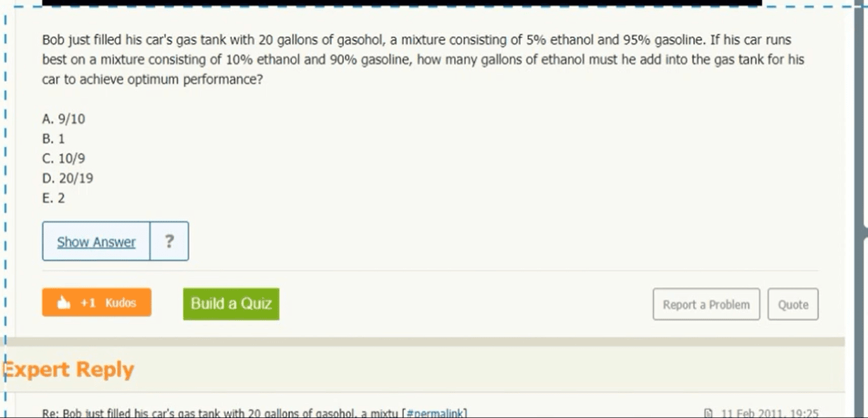
Task: Select answer choice E. 2
Action: 54,198
